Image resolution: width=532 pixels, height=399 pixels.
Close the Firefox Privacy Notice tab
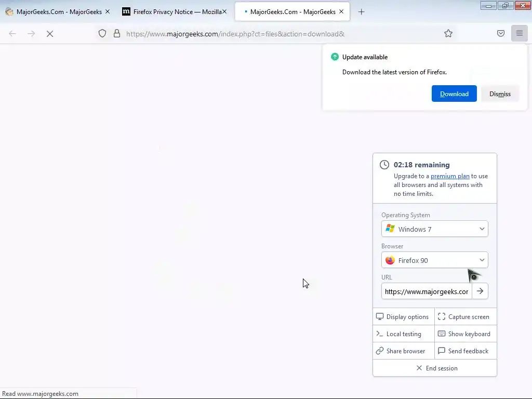tap(224, 11)
